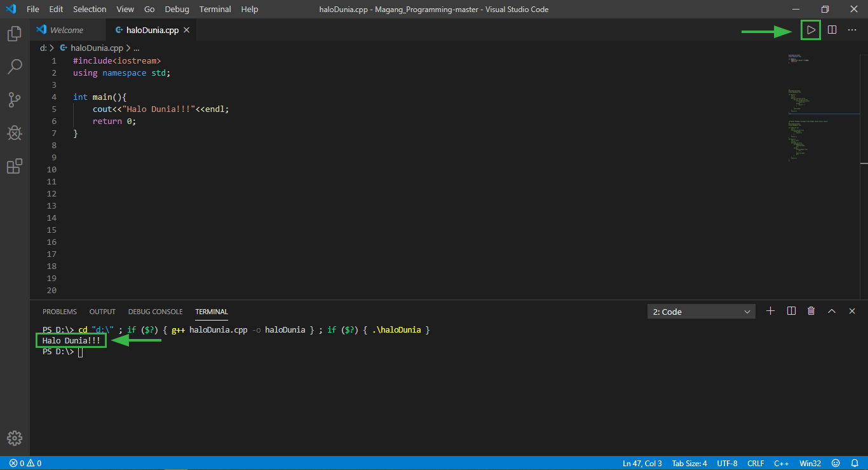
Task: Click the VS Code logo in title bar
Action: coord(11,10)
